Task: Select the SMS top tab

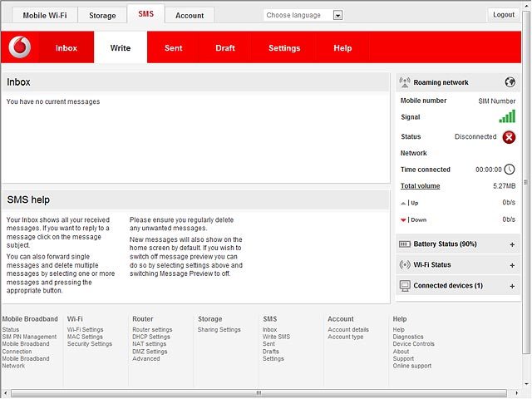Action: tap(146, 14)
